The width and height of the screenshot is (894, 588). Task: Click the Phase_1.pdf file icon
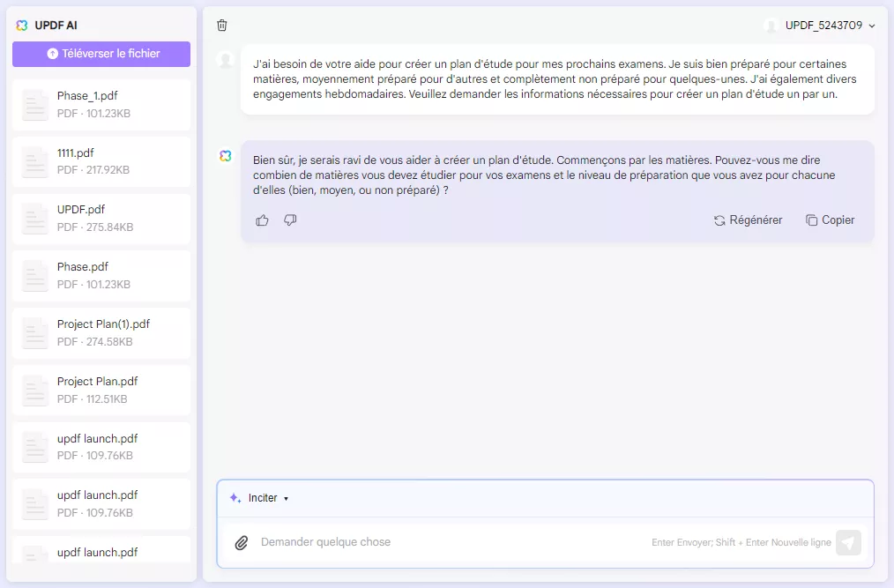34,105
